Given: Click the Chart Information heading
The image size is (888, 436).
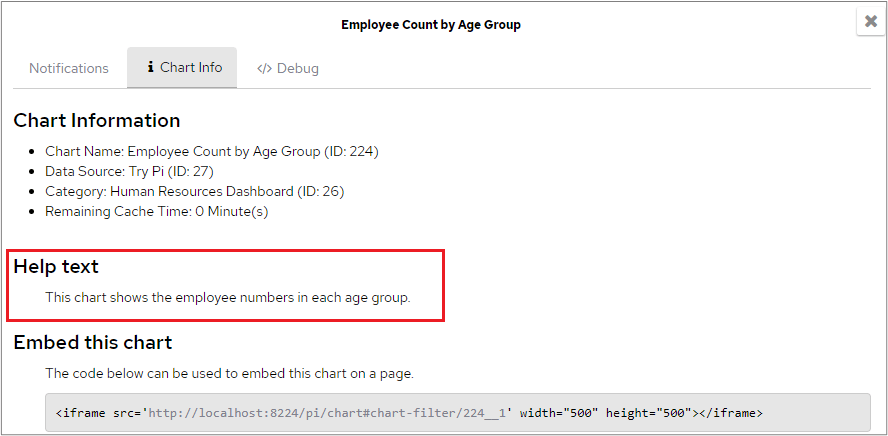Looking at the screenshot, I should (x=97, y=121).
